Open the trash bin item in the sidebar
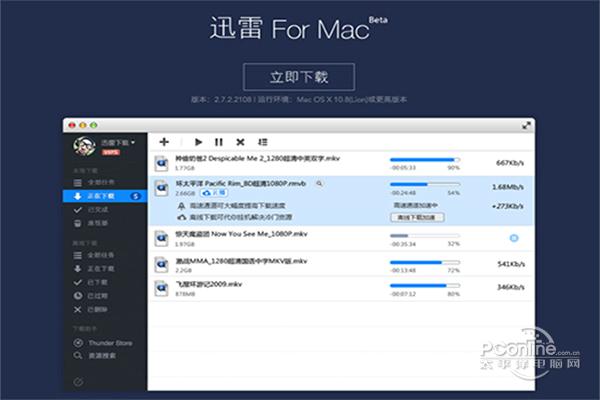This screenshot has width=600, height=400. click(x=91, y=223)
